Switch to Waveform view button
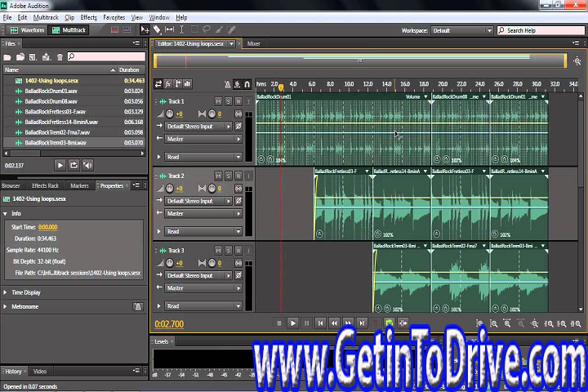The height and width of the screenshot is (392, 588). click(27, 30)
